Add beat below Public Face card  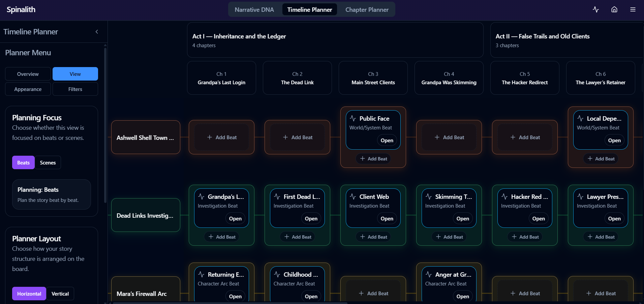(373, 159)
